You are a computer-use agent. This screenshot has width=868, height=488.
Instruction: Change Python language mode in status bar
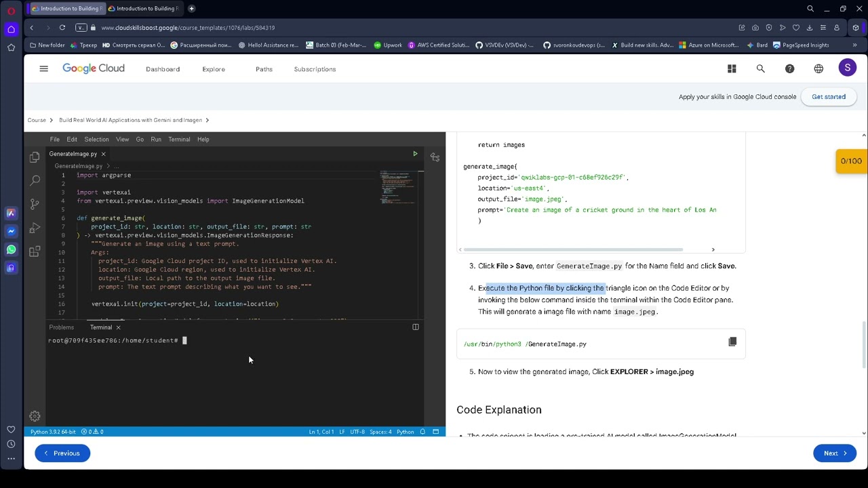tap(405, 432)
